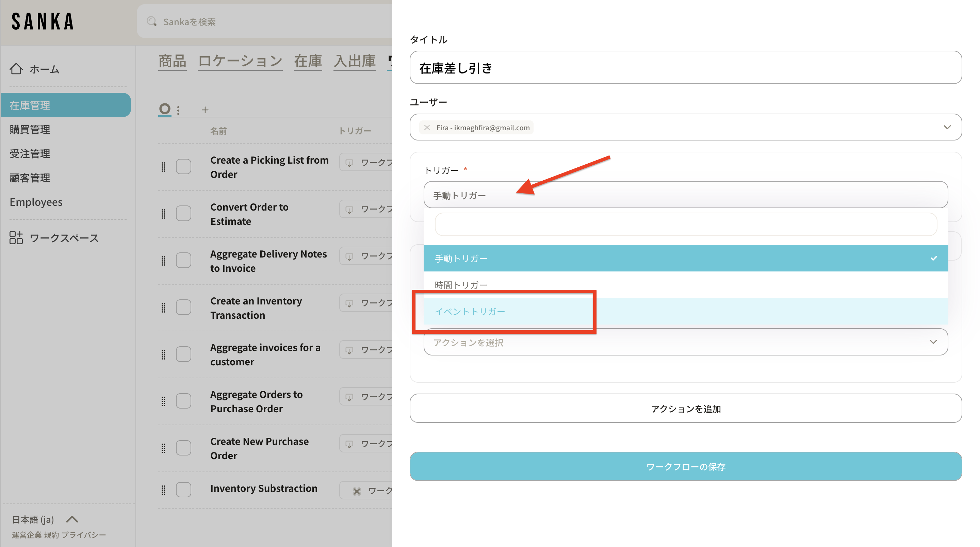Click the タイトル input field

(x=685, y=68)
